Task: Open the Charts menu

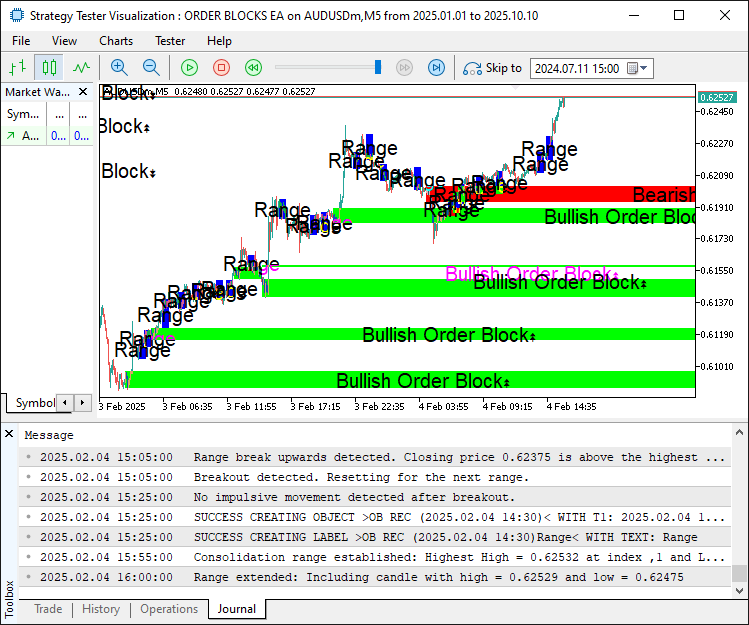Action: [x=116, y=41]
